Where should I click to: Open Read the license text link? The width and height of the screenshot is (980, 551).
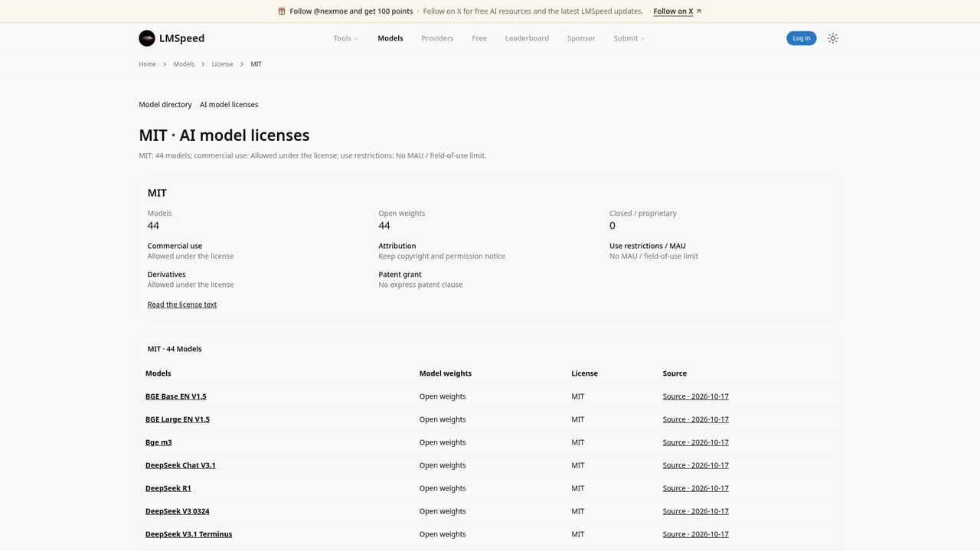pos(182,305)
